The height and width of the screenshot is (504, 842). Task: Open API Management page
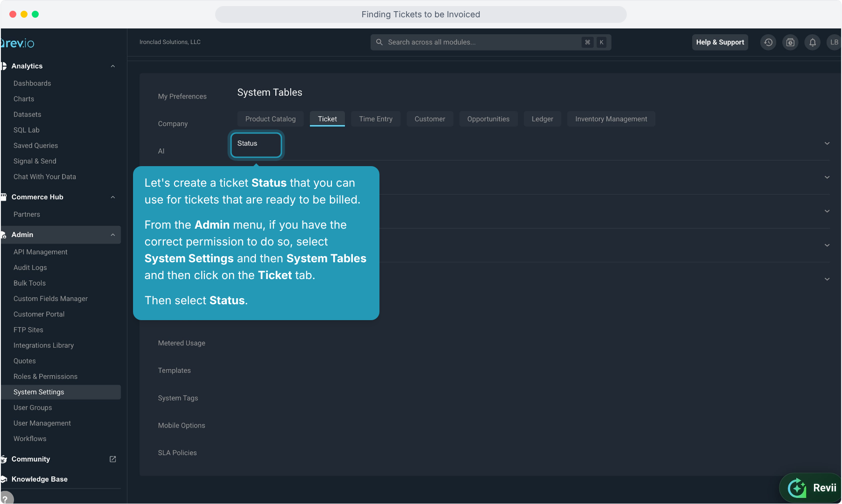point(41,252)
